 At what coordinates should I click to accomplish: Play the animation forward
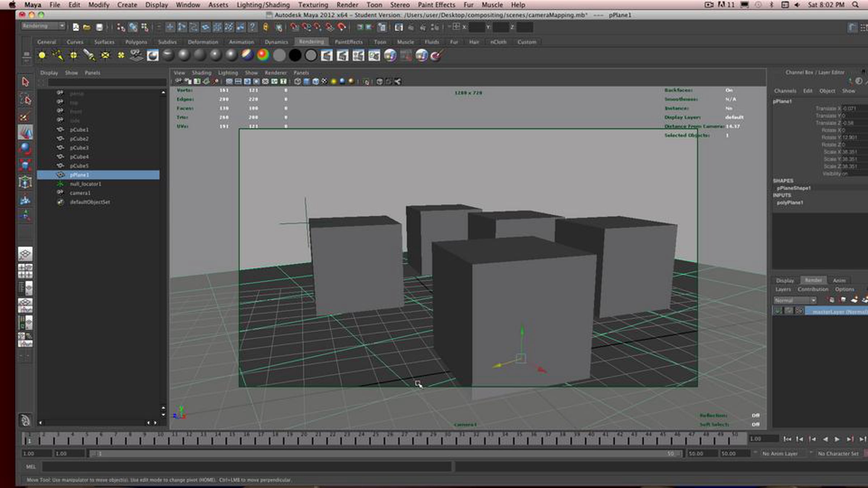837,439
